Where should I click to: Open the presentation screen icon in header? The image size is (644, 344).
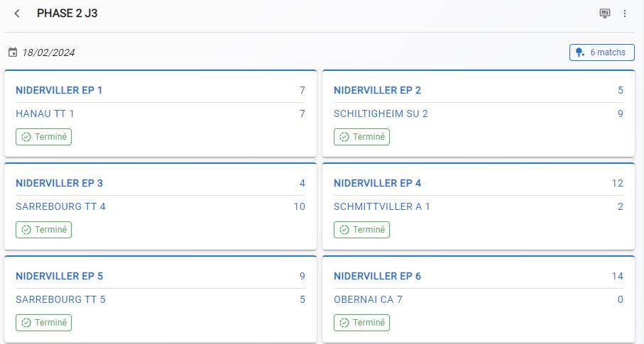coord(604,13)
